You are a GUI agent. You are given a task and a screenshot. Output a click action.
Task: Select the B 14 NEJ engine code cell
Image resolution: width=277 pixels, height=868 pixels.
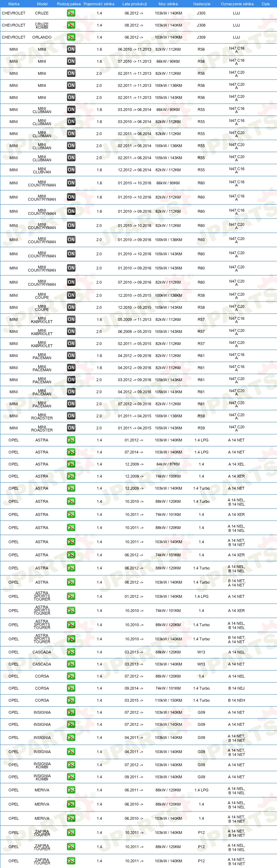[236, 688]
